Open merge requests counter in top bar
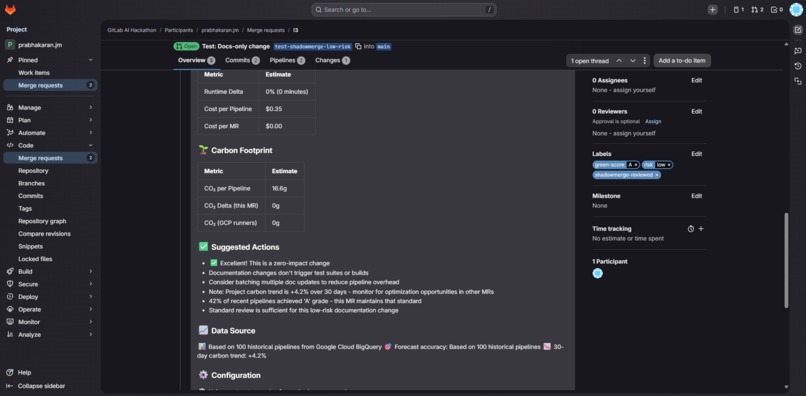This screenshot has width=806, height=396. 757,10
